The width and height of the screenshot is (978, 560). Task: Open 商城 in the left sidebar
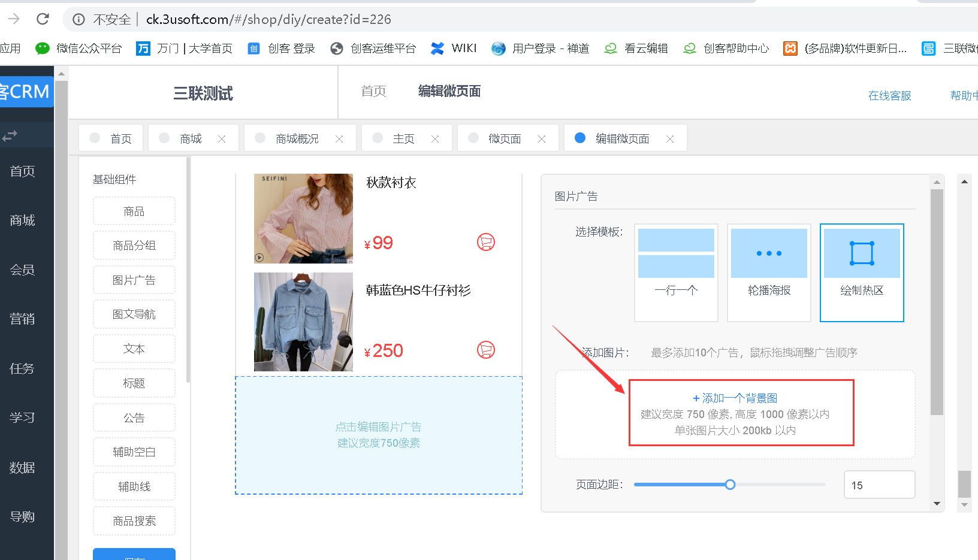coord(23,220)
